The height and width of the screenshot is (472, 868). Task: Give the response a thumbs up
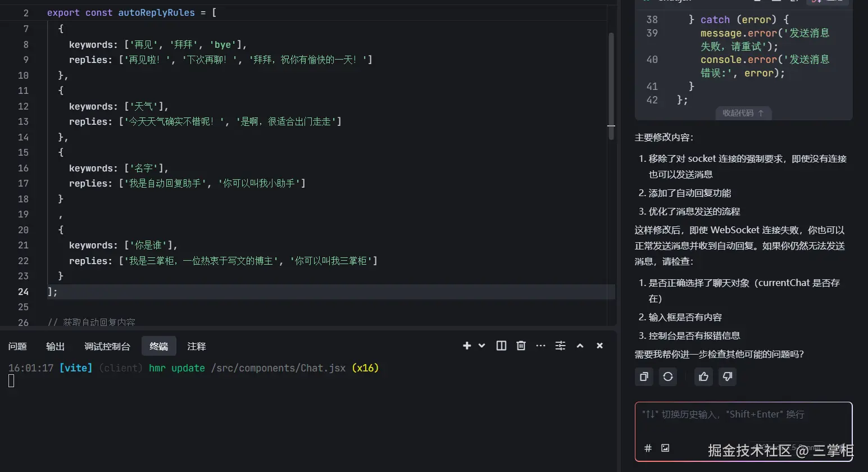703,376
